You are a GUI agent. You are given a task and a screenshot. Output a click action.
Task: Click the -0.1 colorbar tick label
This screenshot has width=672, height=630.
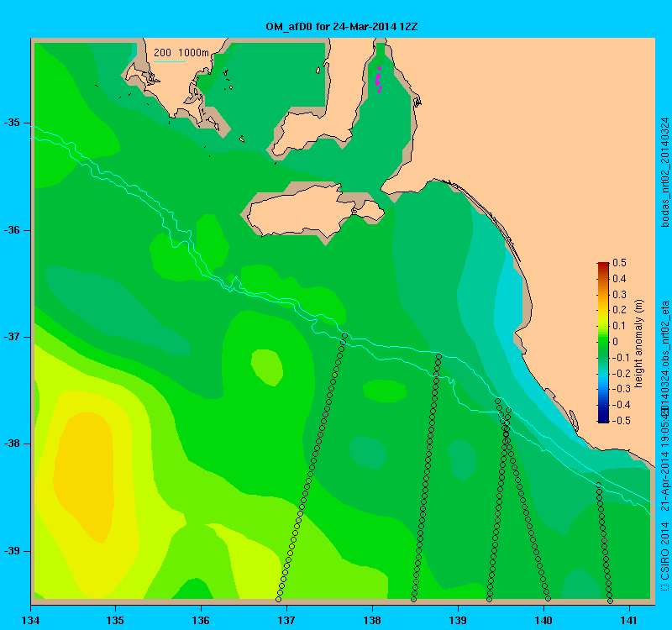click(621, 358)
